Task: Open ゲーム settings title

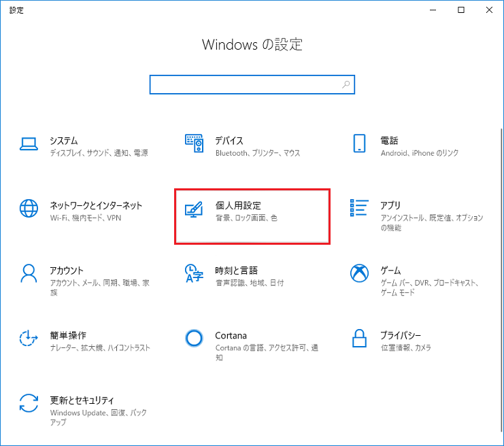Action: tap(390, 271)
